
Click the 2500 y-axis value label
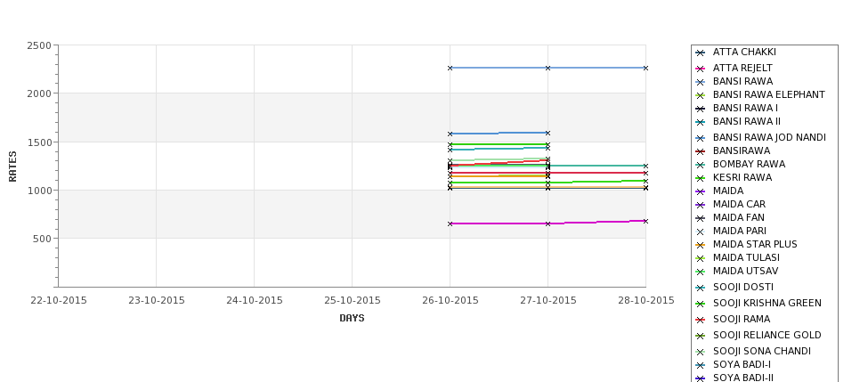[x=39, y=45]
